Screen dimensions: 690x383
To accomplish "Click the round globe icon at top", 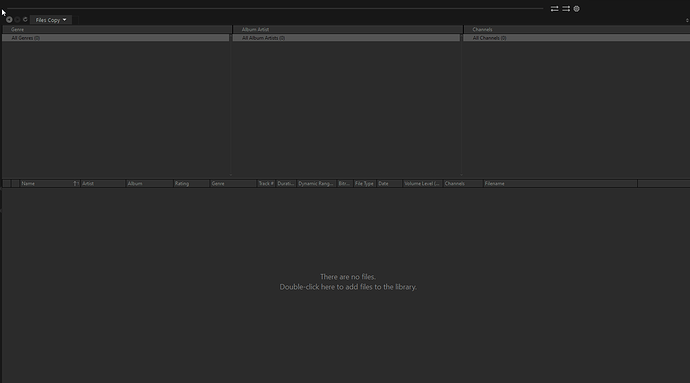I will pos(576,9).
